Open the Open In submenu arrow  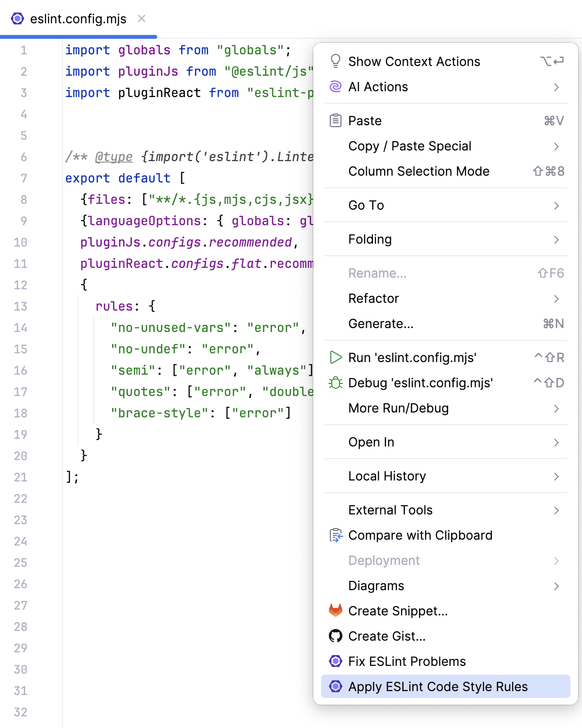pos(556,442)
